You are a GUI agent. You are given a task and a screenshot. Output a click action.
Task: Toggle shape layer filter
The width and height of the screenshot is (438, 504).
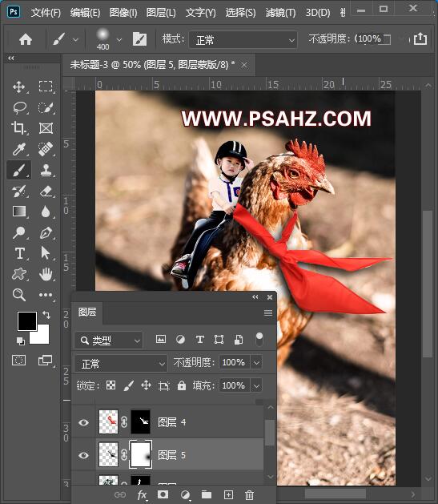click(219, 340)
